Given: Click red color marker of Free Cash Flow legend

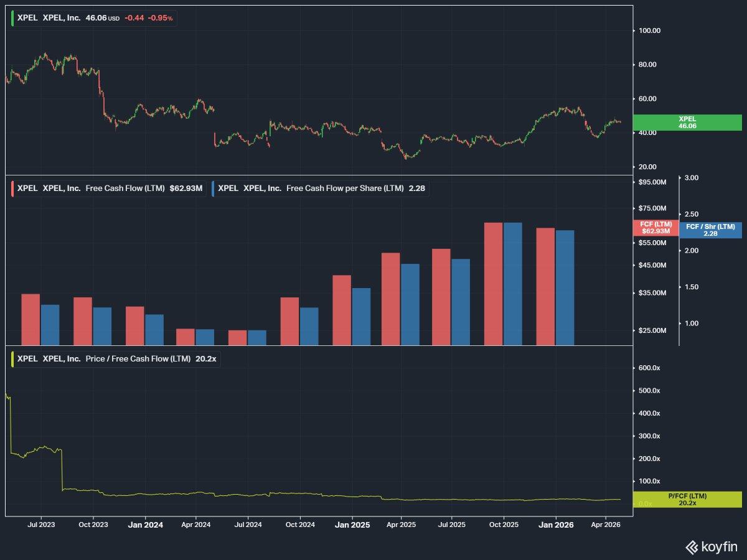Looking at the screenshot, I should click(12, 188).
